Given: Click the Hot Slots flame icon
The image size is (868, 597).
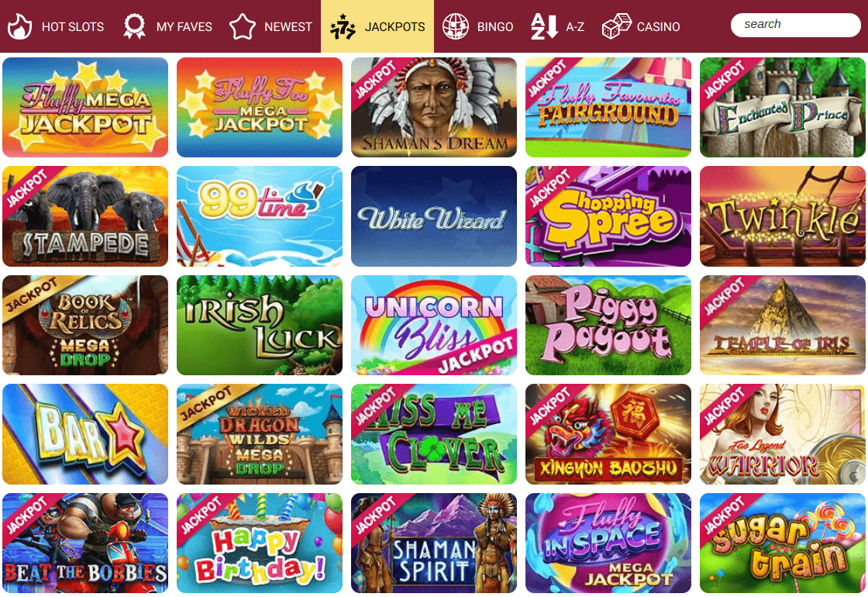Looking at the screenshot, I should [x=19, y=26].
